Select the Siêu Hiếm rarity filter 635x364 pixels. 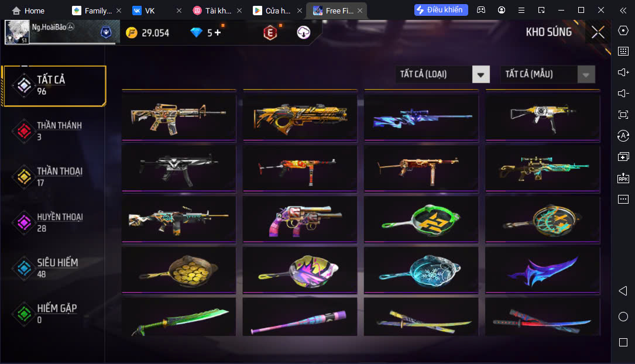(x=53, y=268)
